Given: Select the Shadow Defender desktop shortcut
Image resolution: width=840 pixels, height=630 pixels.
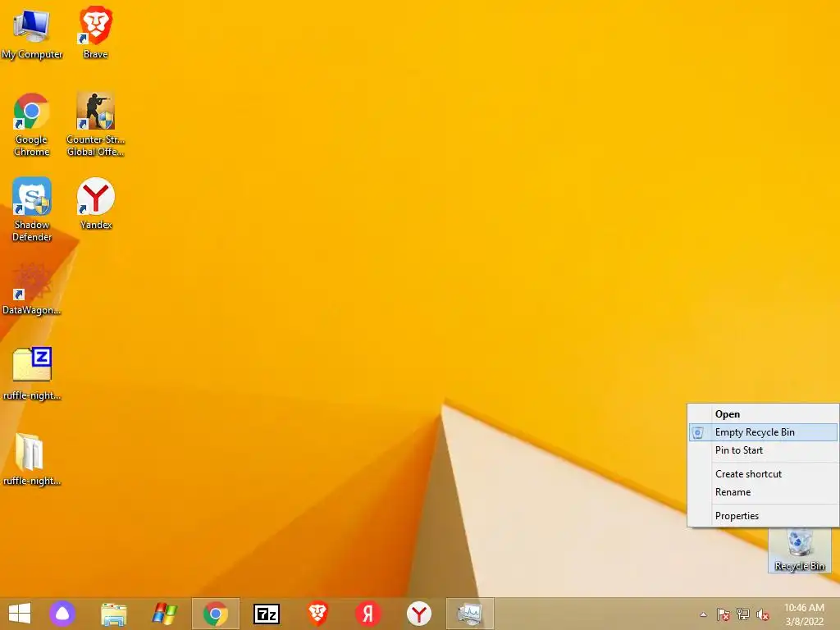Looking at the screenshot, I should [x=32, y=209].
